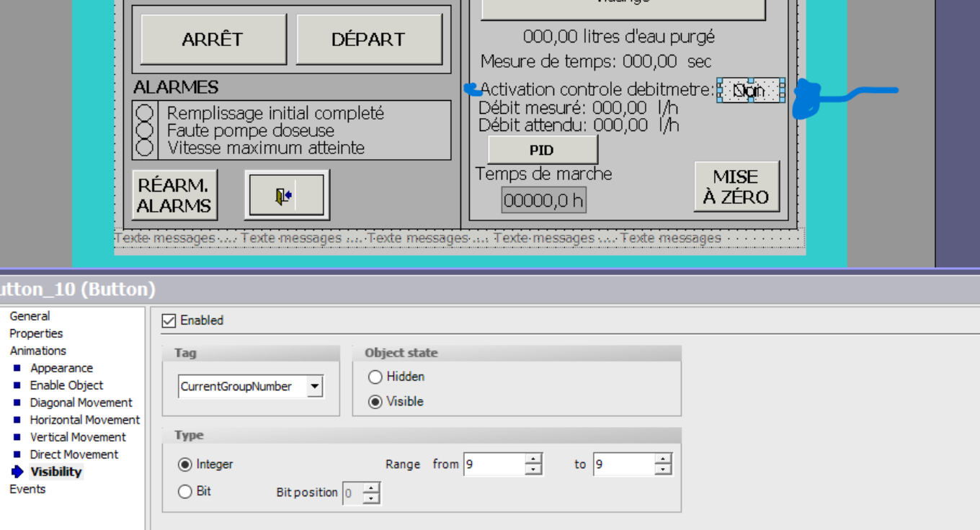This screenshot has width=980, height=530.
Task: Open the CurrentGroupNumber tag dropdown
Action: [314, 387]
